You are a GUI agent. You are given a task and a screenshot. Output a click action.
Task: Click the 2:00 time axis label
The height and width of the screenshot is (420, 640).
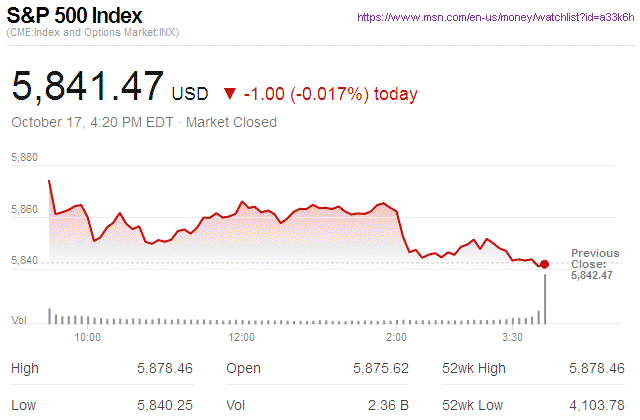(x=396, y=337)
